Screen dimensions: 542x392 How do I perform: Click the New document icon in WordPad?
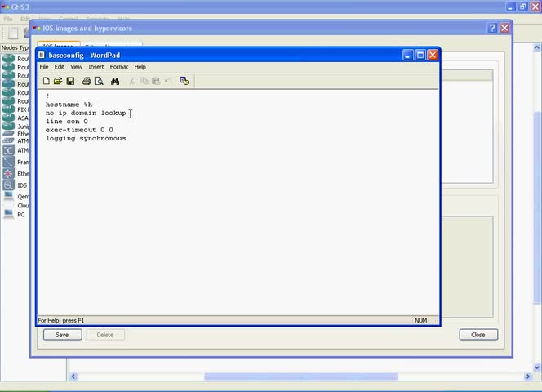pyautogui.click(x=46, y=81)
